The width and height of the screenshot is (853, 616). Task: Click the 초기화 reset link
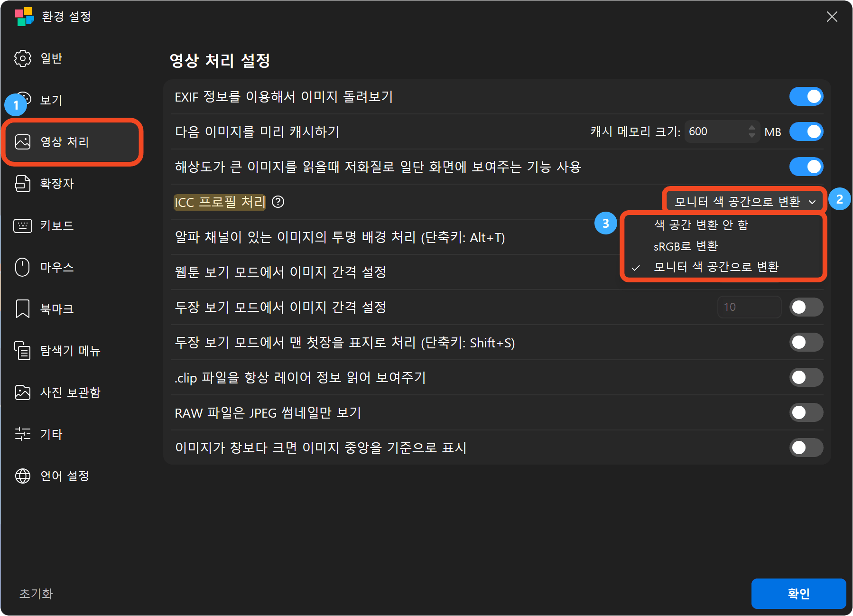pos(36,594)
